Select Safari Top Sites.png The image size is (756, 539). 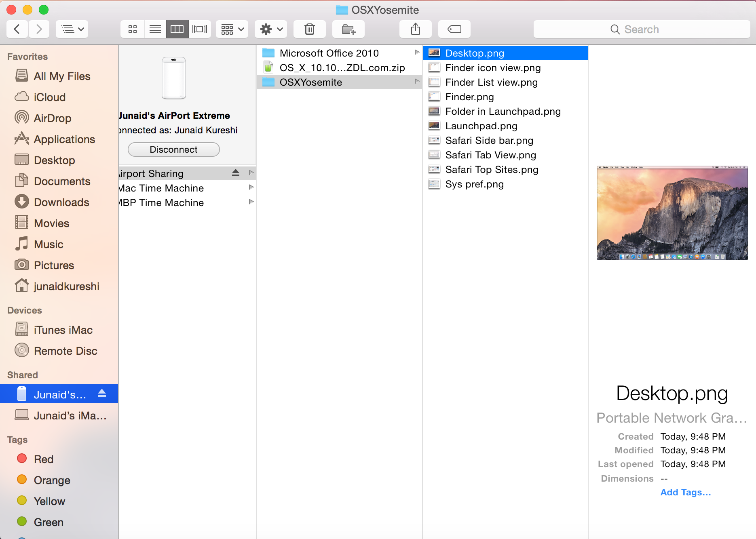click(505, 169)
